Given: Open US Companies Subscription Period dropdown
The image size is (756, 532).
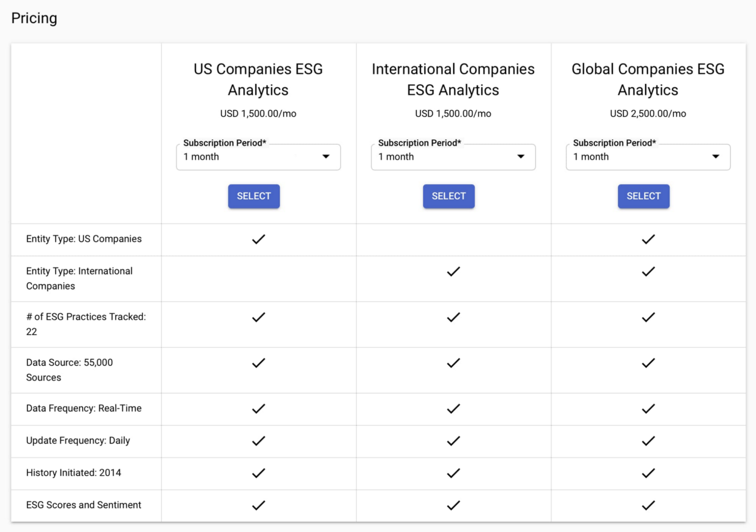Looking at the screenshot, I should pos(258,157).
